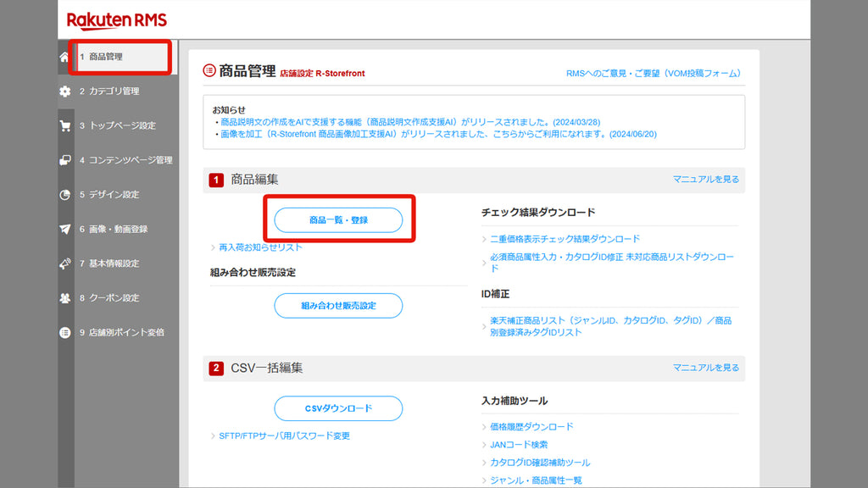Open SFTP/FTPサーバ用パスワード変更 link

(284, 436)
